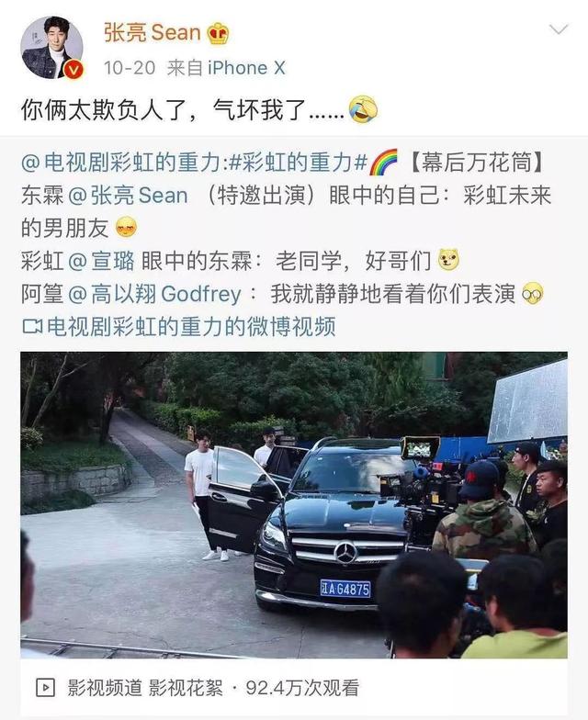Open the 影视花絮 category tag
588x720 pixels.
[x=186, y=688]
